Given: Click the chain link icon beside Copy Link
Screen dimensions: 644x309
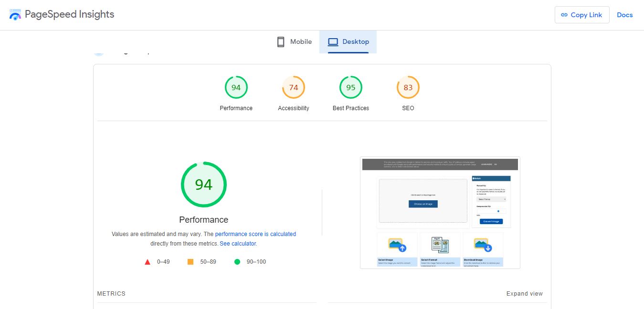Looking at the screenshot, I should 566,15.
